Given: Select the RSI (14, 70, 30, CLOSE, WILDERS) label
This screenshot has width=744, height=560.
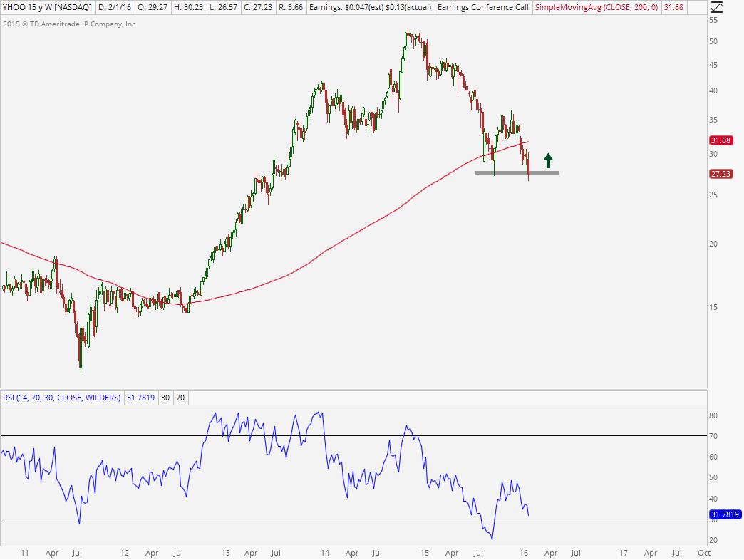Looking at the screenshot, I should 62,398.
